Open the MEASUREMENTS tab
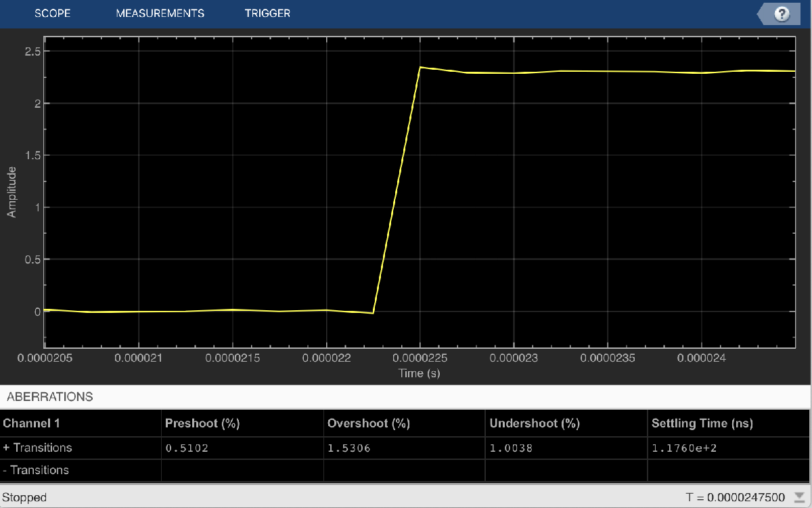812x508 pixels. point(160,13)
